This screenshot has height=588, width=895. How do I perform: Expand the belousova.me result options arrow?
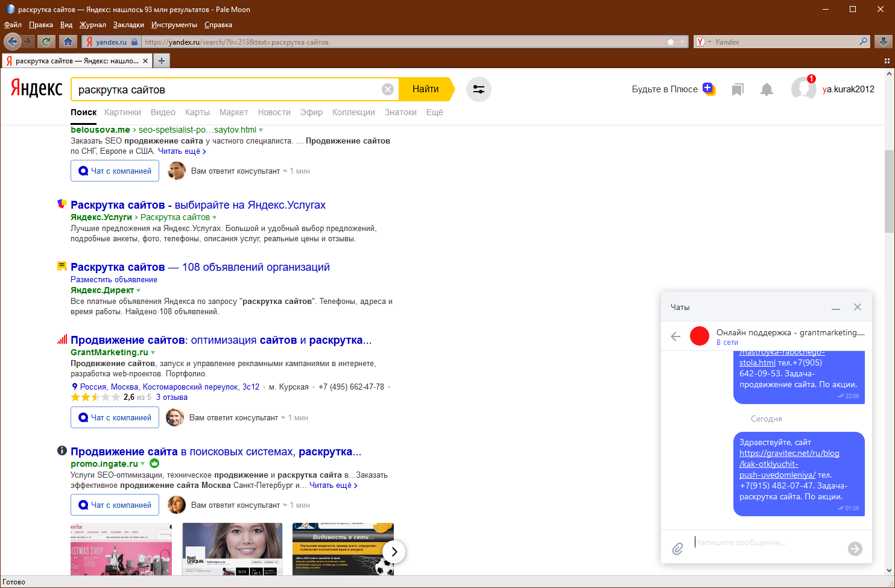261,130
